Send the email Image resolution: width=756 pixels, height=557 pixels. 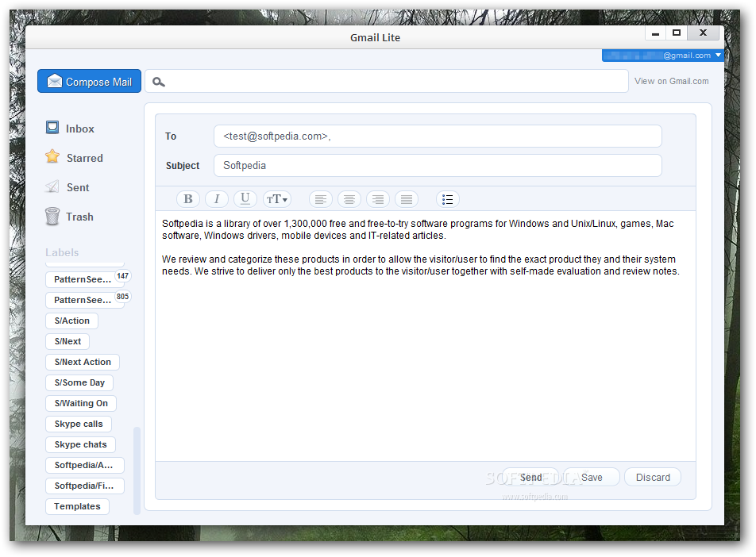point(530,477)
